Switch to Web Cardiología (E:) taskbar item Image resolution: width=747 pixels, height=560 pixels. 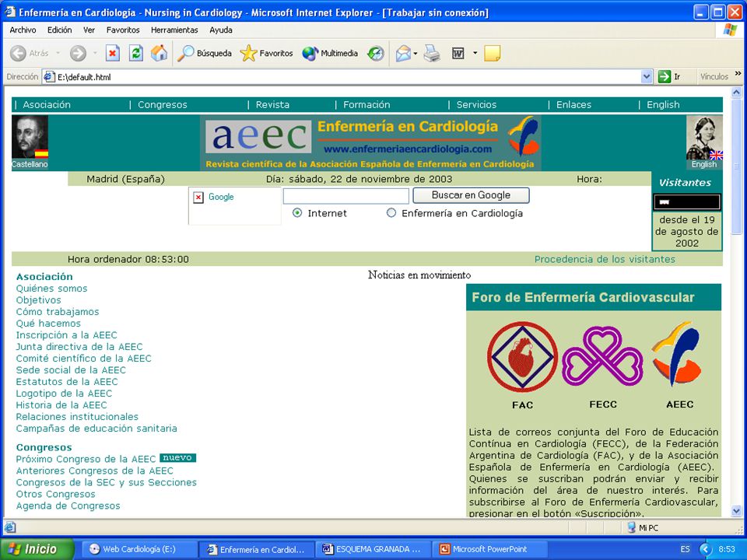(139, 549)
